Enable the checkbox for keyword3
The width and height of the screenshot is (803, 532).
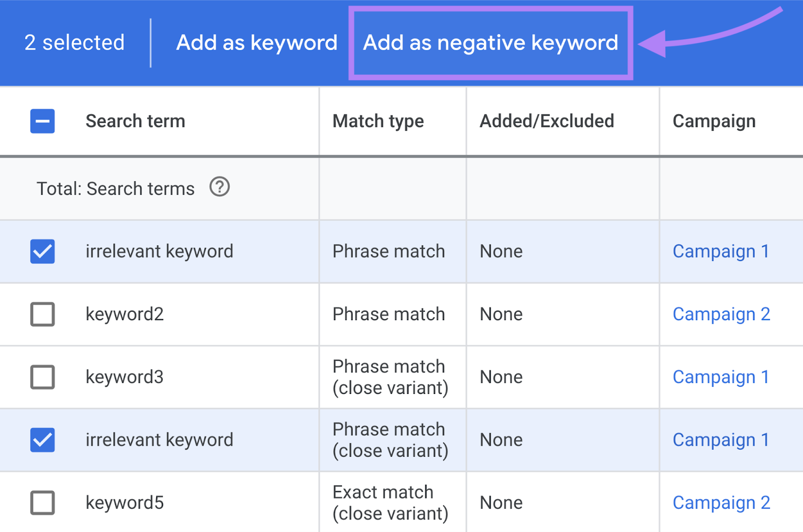(x=43, y=377)
